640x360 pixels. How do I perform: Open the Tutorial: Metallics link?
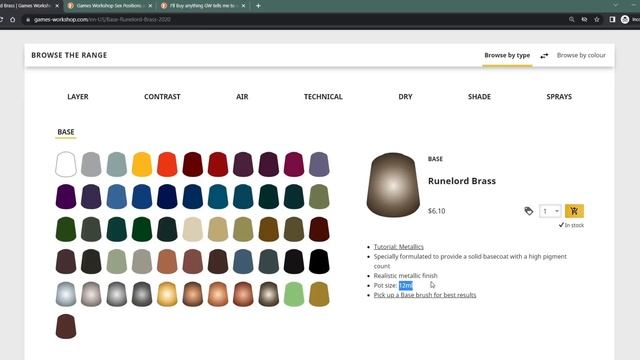398,247
